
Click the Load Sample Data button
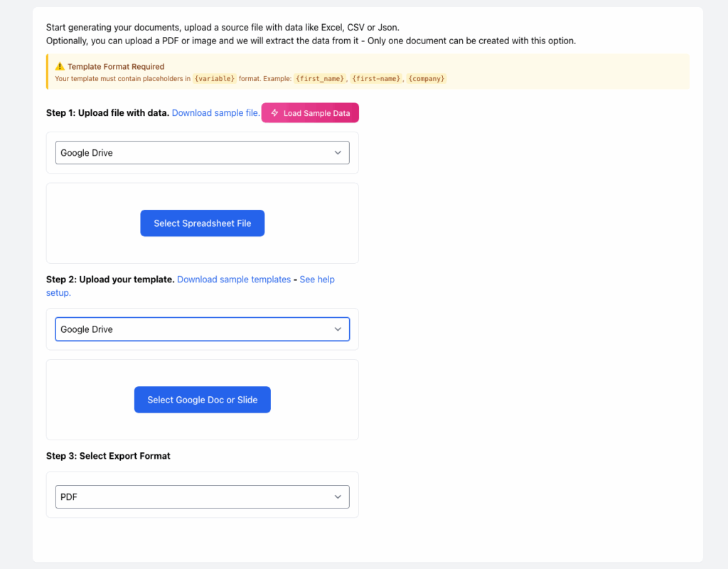coord(310,113)
